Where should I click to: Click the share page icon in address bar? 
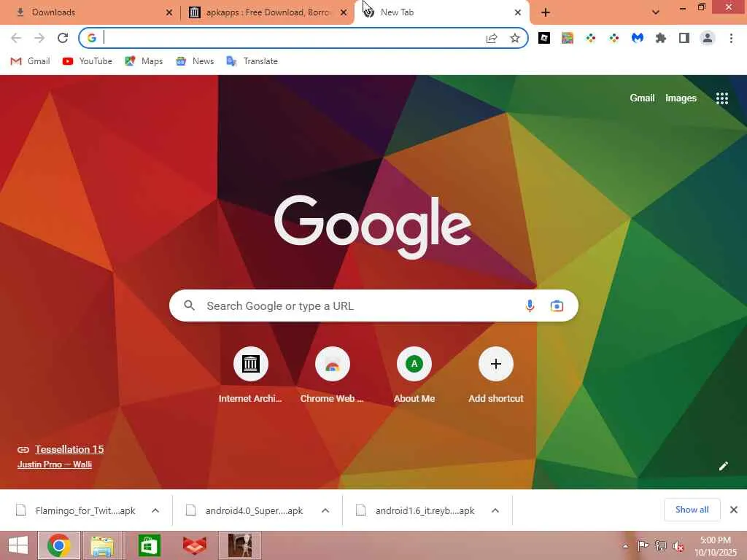(x=492, y=38)
